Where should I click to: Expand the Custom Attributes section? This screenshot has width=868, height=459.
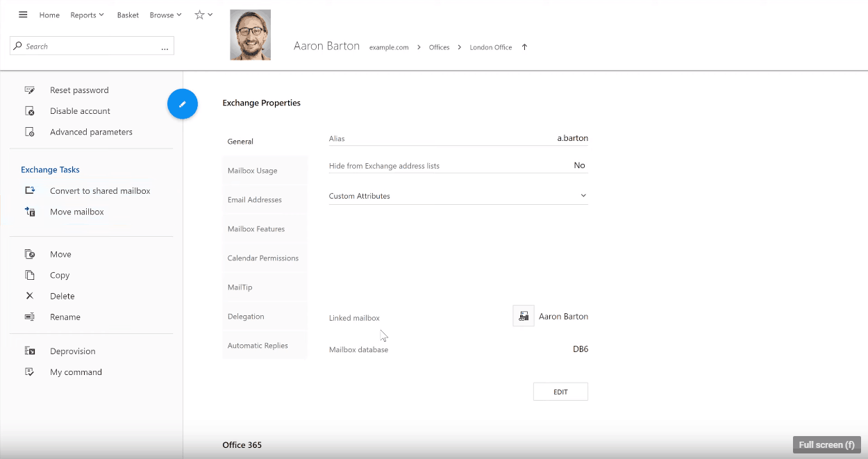point(583,197)
